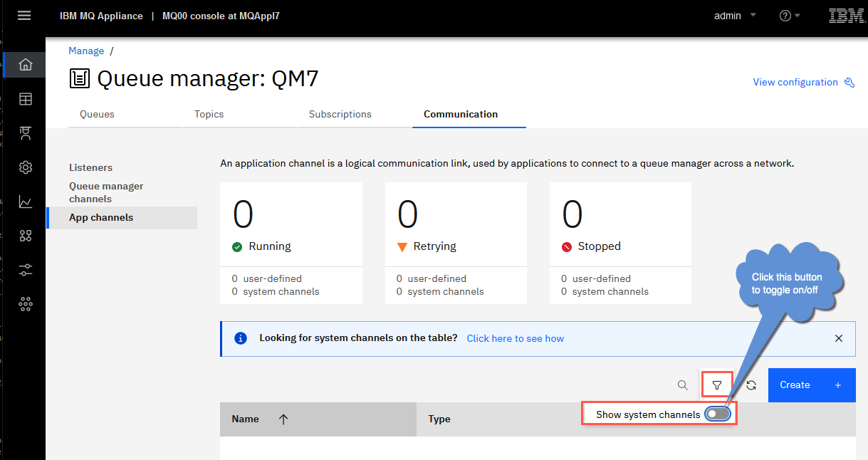
Task: Click the queue manager sidebar icon
Action: tap(26, 133)
